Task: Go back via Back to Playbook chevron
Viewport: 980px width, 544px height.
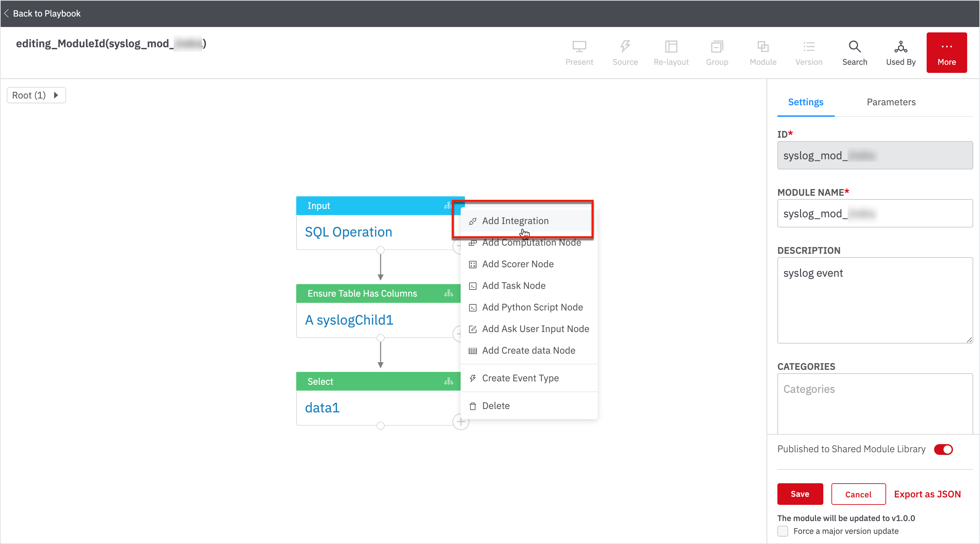Action: click(6, 13)
